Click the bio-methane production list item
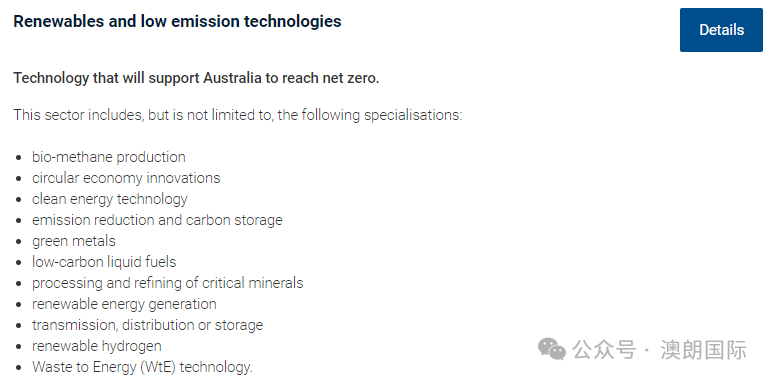Viewport: 771px width, 380px height. coord(109,157)
